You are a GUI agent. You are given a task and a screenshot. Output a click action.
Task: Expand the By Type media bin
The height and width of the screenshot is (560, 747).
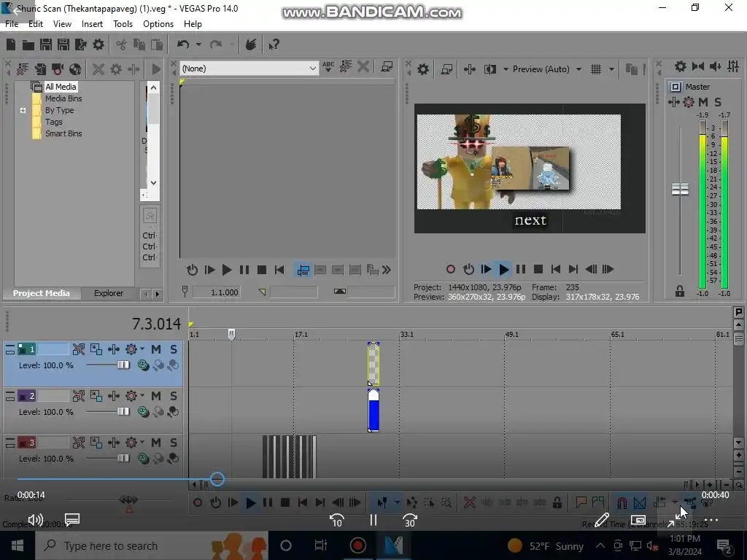23,111
